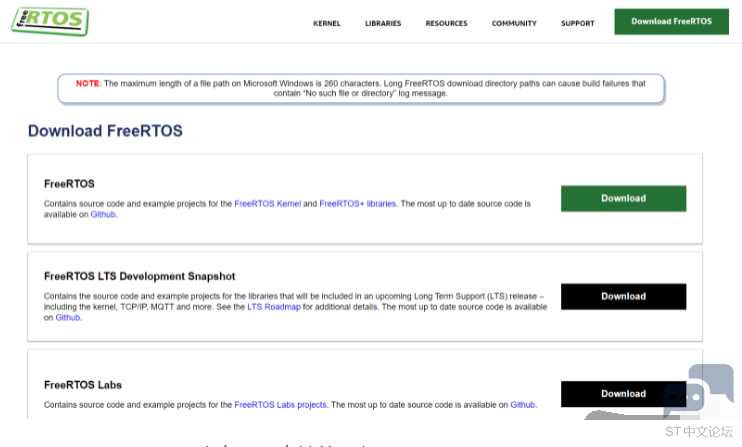742x447 pixels.
Task: Click the FreeRTOS LTS Development Snapshot heading
Action: (x=140, y=276)
